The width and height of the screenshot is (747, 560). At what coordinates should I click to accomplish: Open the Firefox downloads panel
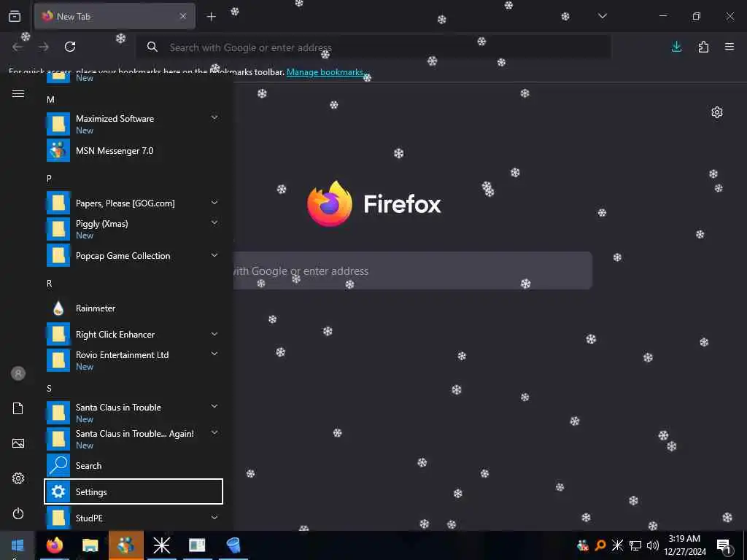(x=676, y=47)
